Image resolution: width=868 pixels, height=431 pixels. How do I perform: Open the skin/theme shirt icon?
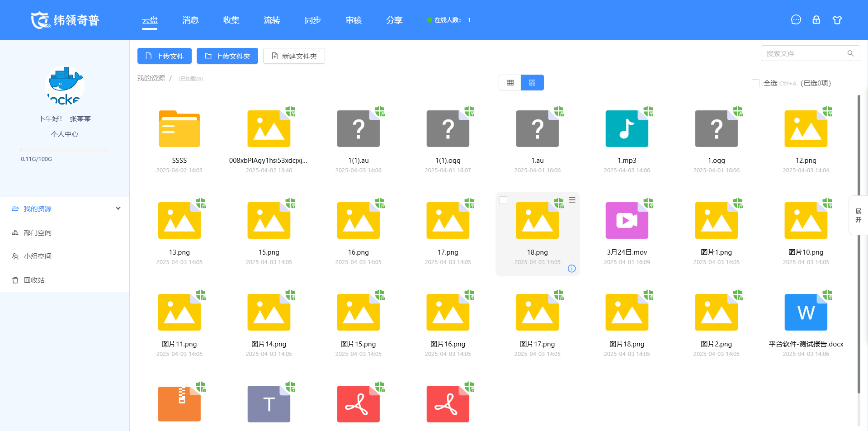pos(837,20)
